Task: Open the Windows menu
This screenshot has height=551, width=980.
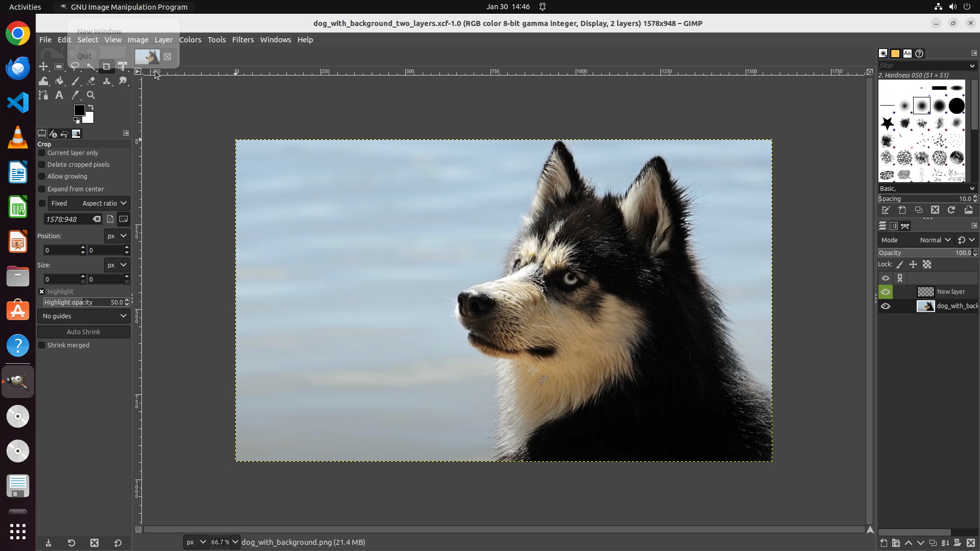Action: point(276,40)
